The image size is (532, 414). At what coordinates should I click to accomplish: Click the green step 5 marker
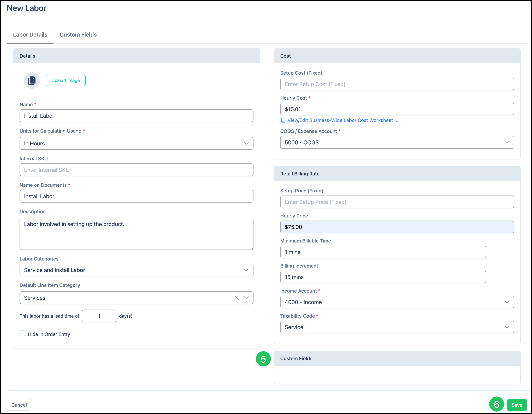[x=263, y=359]
